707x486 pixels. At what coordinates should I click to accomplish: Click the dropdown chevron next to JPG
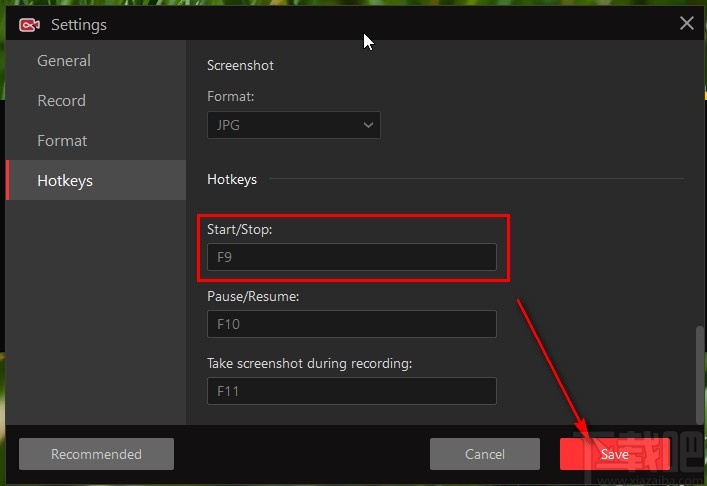(x=368, y=125)
